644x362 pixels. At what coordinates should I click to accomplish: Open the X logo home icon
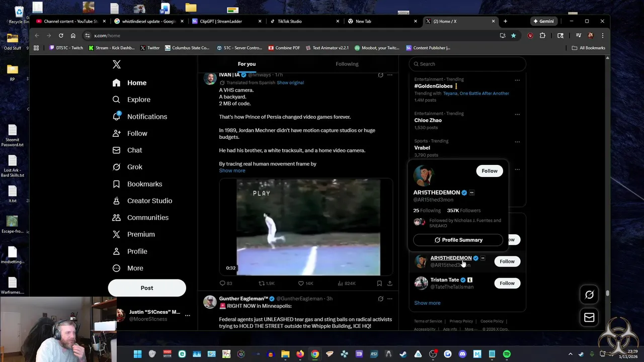[x=117, y=64]
